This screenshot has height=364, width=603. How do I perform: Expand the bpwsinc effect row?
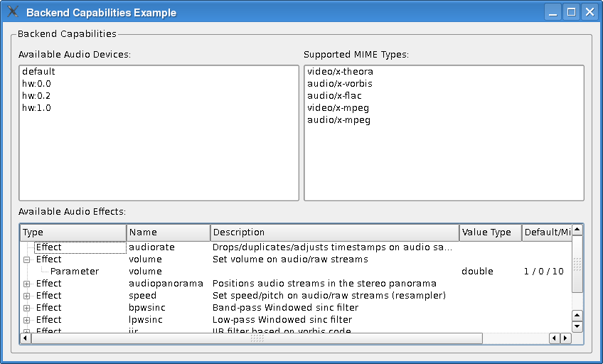point(27,308)
